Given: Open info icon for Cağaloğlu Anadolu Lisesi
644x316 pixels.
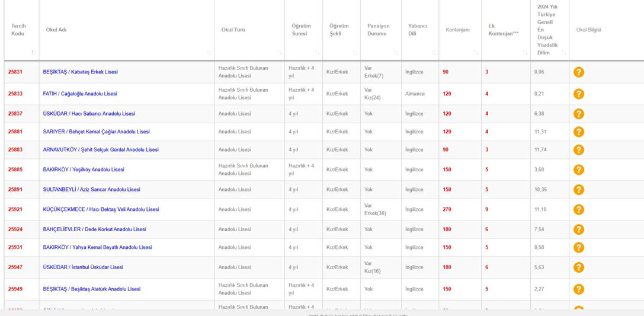Looking at the screenshot, I should [x=579, y=94].
